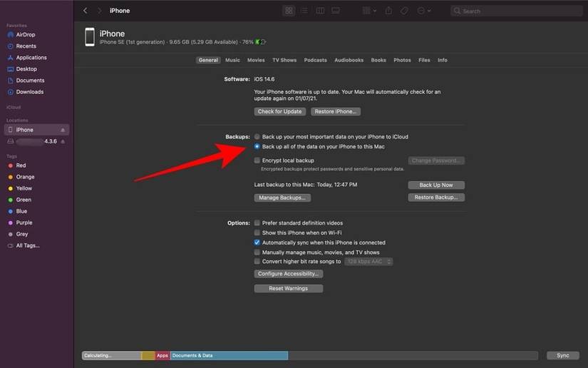Switch to column view
588x368 pixels.
pos(320,11)
